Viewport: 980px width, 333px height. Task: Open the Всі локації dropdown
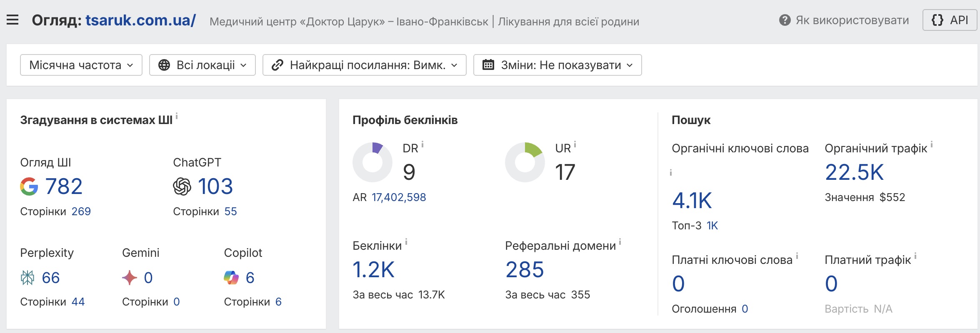tap(202, 65)
